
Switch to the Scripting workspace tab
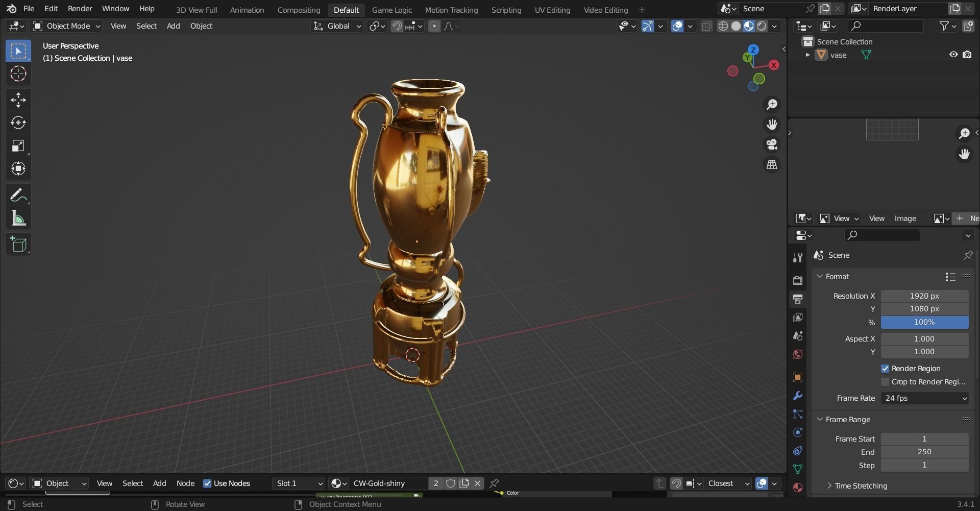click(x=506, y=10)
